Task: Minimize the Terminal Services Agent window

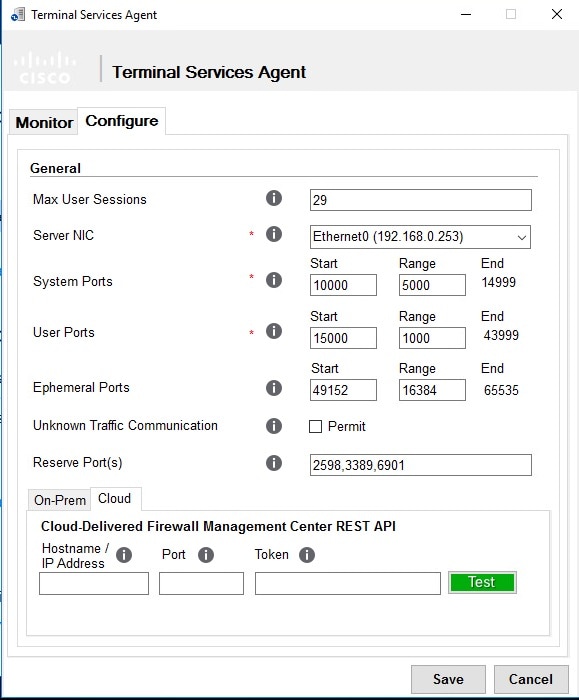Action: [466, 14]
